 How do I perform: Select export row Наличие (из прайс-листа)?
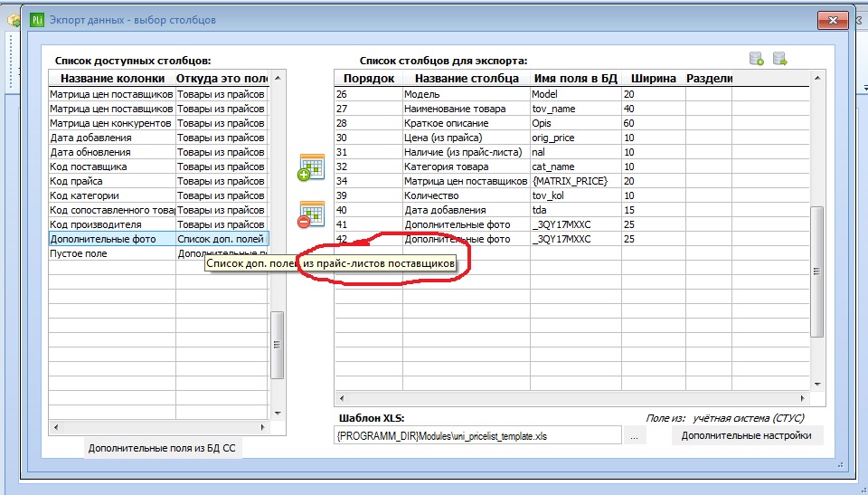pyautogui.click(x=572, y=152)
